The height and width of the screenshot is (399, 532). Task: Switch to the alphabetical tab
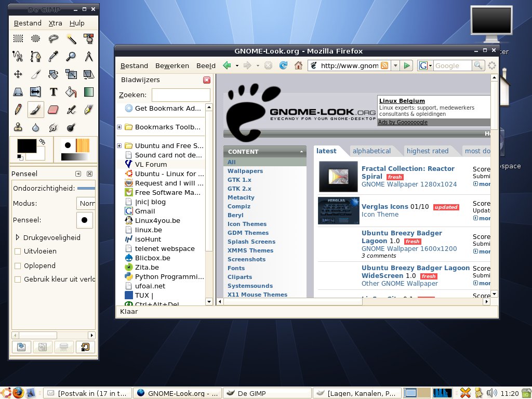tap(371, 151)
